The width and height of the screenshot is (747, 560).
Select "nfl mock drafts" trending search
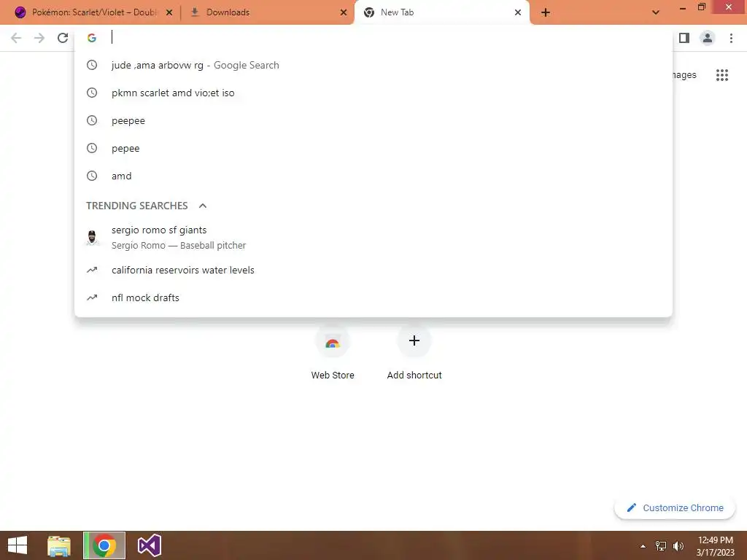[x=373, y=297]
